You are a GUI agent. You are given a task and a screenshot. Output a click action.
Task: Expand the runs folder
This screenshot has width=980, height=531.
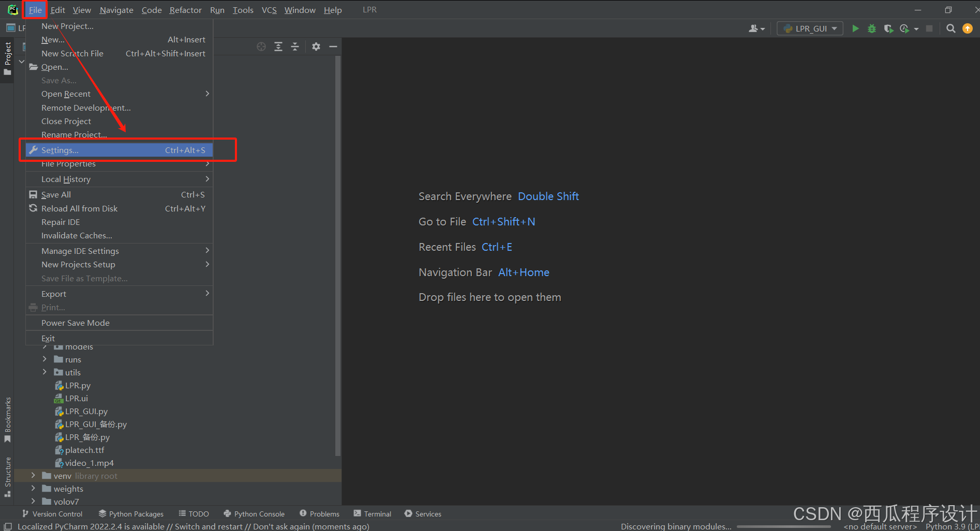tap(44, 359)
